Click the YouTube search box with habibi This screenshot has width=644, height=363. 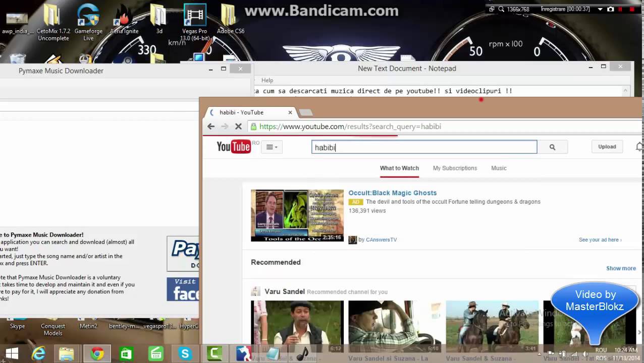click(424, 147)
